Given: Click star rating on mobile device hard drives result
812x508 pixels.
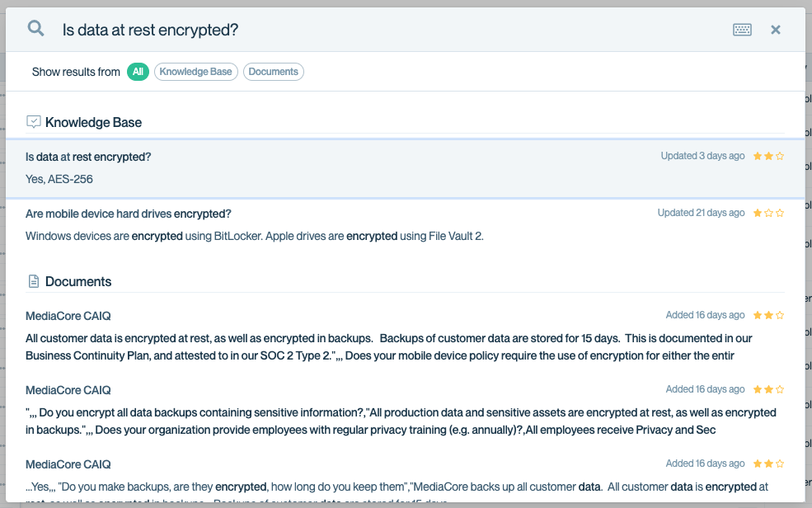Looking at the screenshot, I should [768, 213].
